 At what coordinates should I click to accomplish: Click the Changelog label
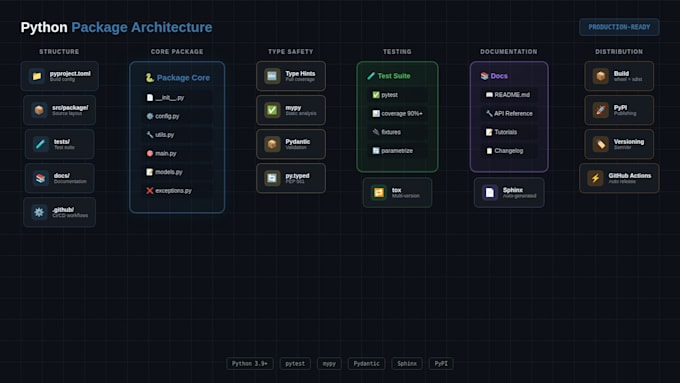pyautogui.click(x=509, y=151)
